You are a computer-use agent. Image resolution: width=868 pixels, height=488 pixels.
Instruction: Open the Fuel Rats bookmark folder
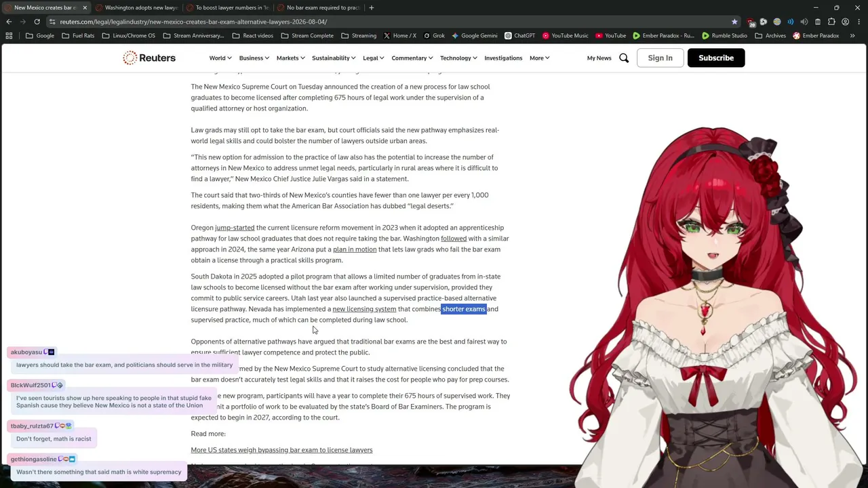coord(78,36)
